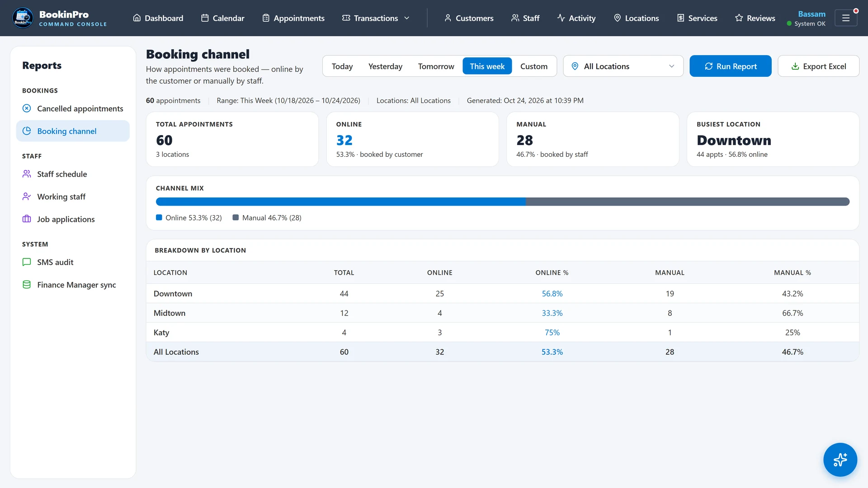Click the Cancelled appointments icon in sidebar
The image size is (868, 488).
coord(27,108)
